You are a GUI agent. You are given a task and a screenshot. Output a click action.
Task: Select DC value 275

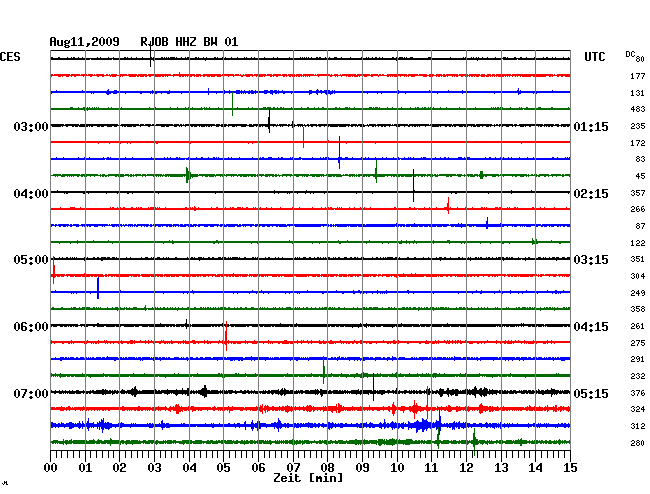pyautogui.click(x=638, y=343)
